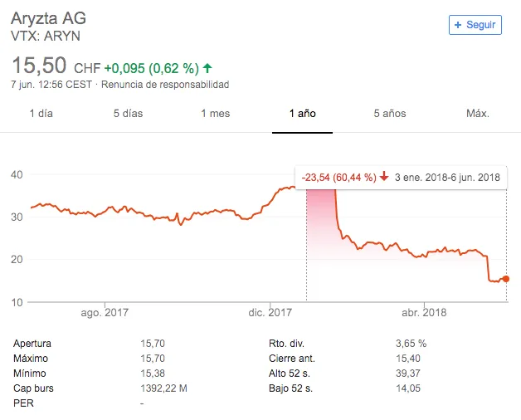Select the 1 día tab
This screenshot has width=521, height=420.
coord(41,114)
